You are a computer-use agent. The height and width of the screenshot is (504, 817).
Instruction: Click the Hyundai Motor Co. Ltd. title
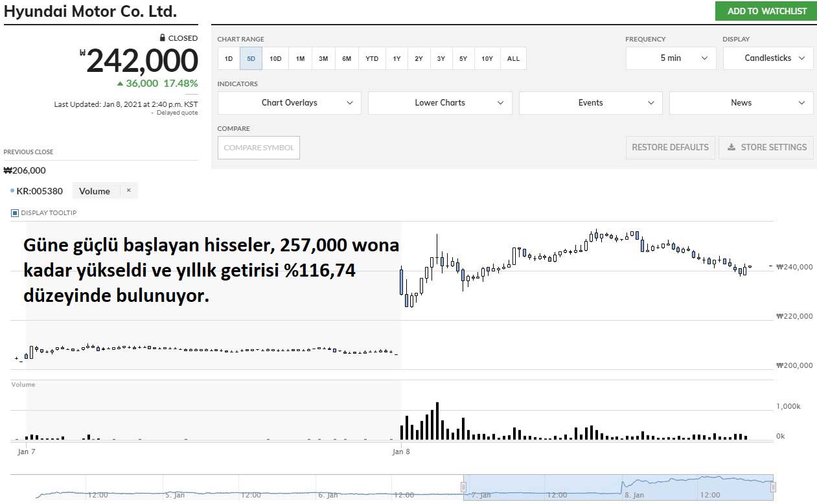(x=90, y=12)
